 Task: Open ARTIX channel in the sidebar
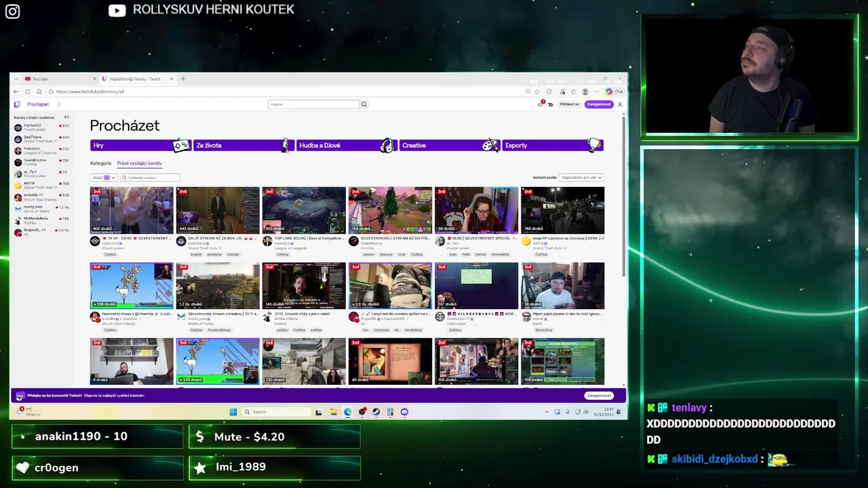point(41,185)
